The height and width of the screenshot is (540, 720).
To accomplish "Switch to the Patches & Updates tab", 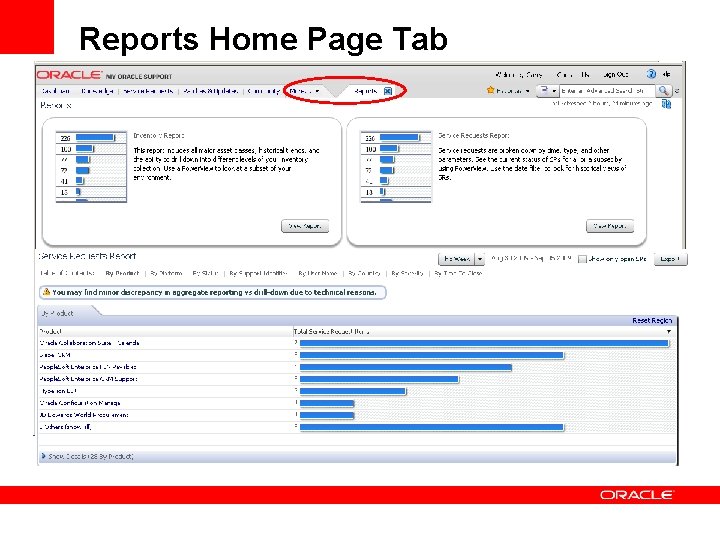I will click(x=210, y=91).
